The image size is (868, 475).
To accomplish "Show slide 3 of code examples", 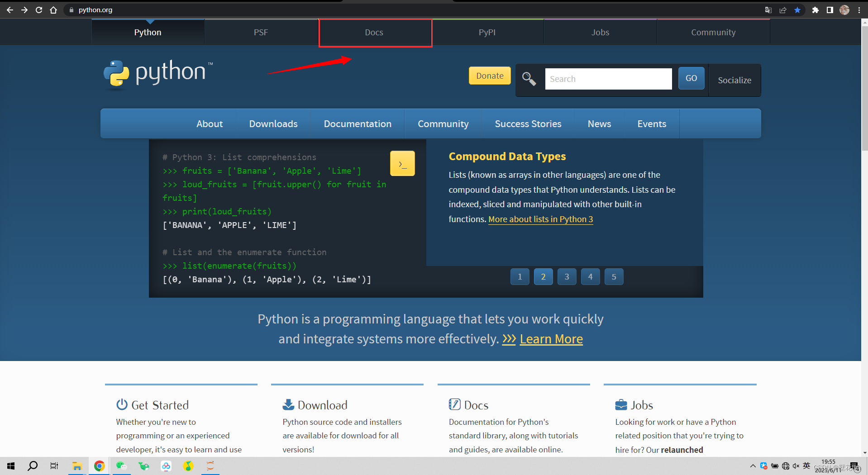I will pyautogui.click(x=567, y=276).
